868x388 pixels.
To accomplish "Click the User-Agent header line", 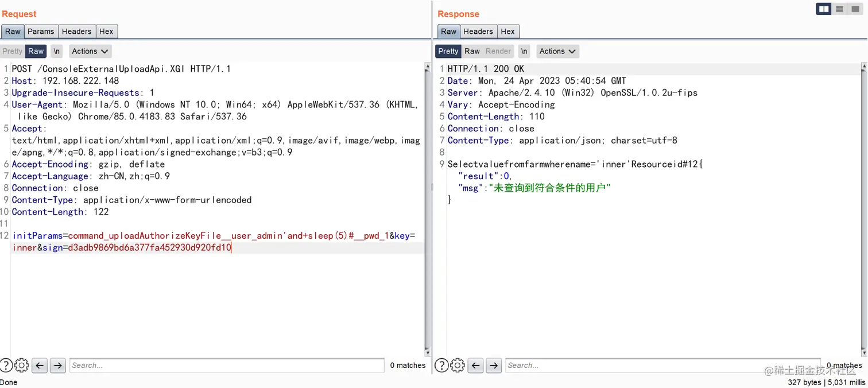I will click(215, 111).
